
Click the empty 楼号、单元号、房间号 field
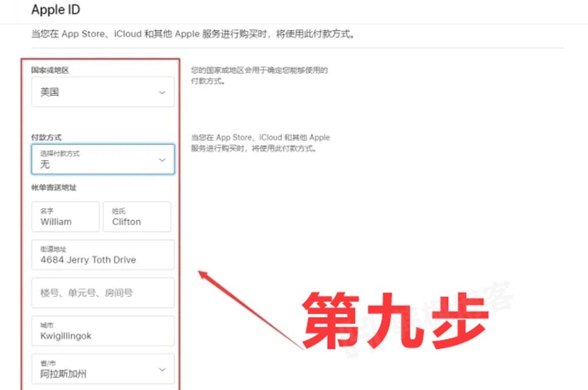[x=102, y=293]
